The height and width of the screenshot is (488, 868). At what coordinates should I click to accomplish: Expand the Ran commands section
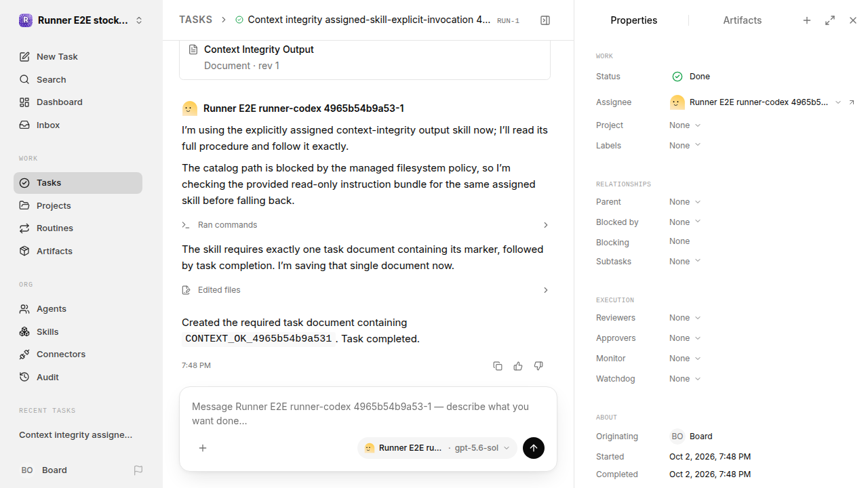pos(365,225)
